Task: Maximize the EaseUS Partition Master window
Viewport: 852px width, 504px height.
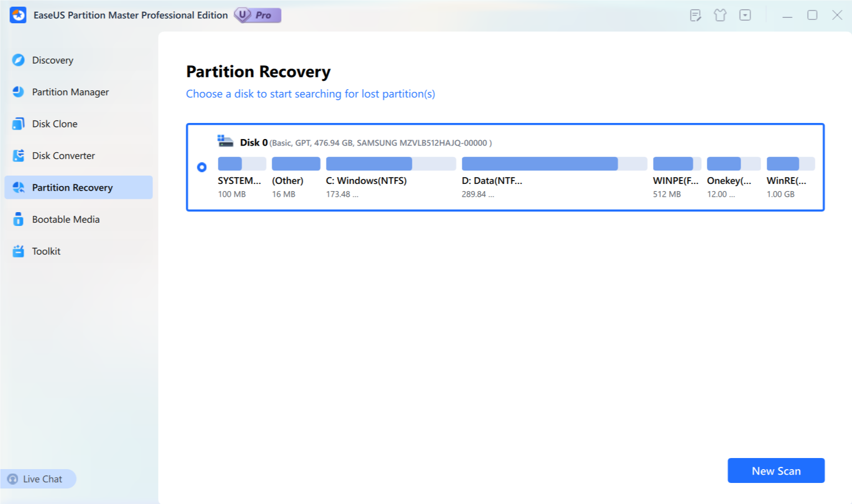Action: (812, 15)
